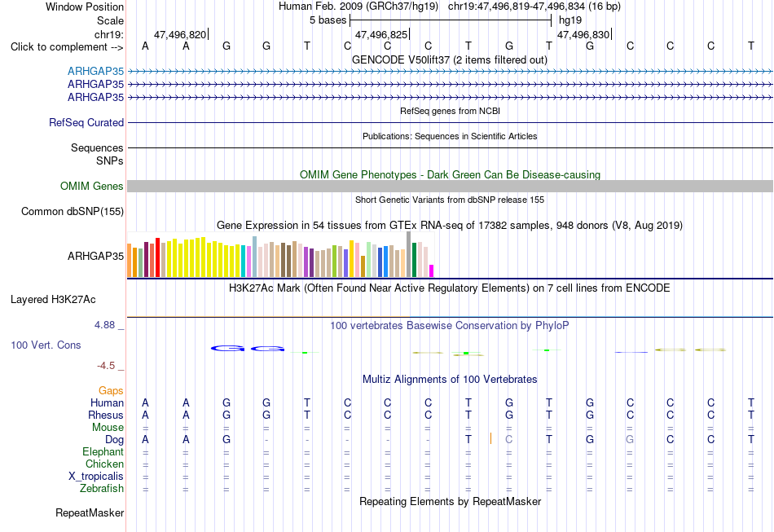Click the 47,496,820 position label

(x=180, y=34)
